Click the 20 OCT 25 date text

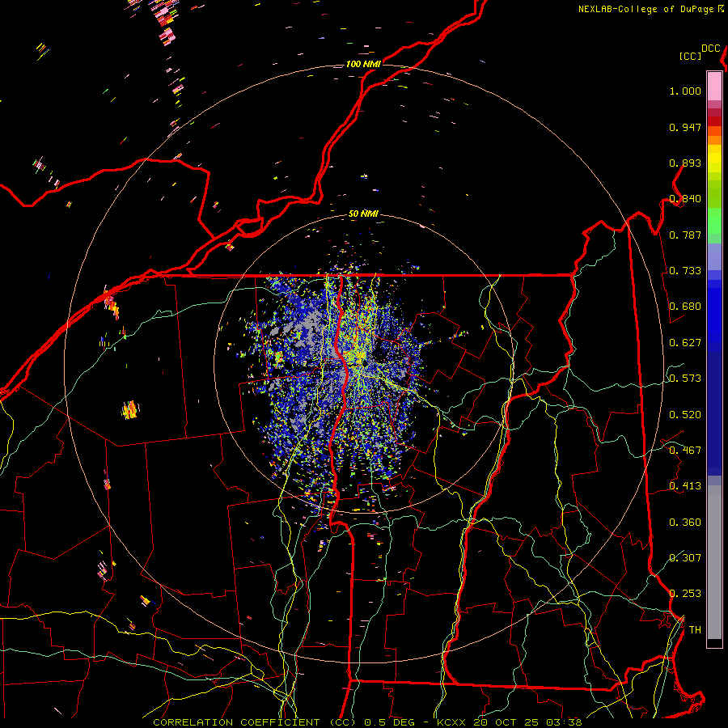[506, 722]
